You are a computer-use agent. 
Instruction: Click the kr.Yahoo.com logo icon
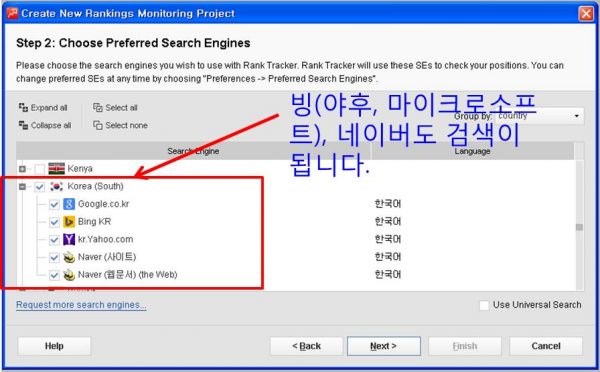coord(69,239)
